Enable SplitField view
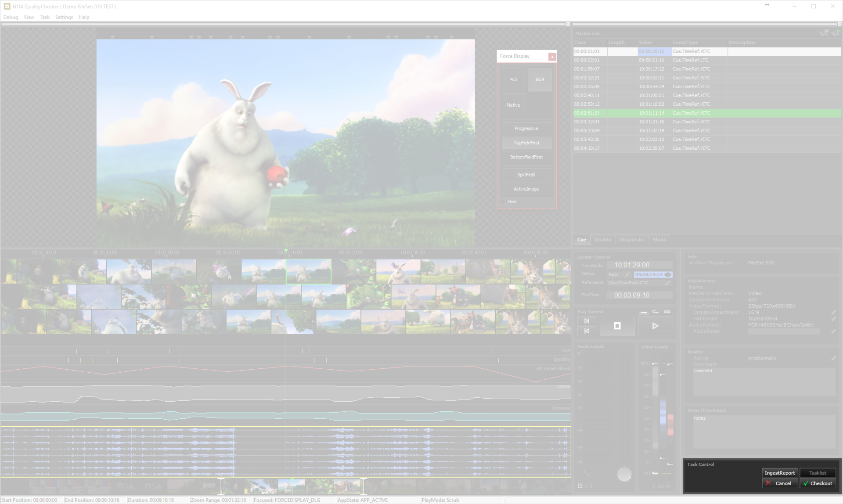Image resolution: width=843 pixels, height=504 pixels. click(x=526, y=175)
